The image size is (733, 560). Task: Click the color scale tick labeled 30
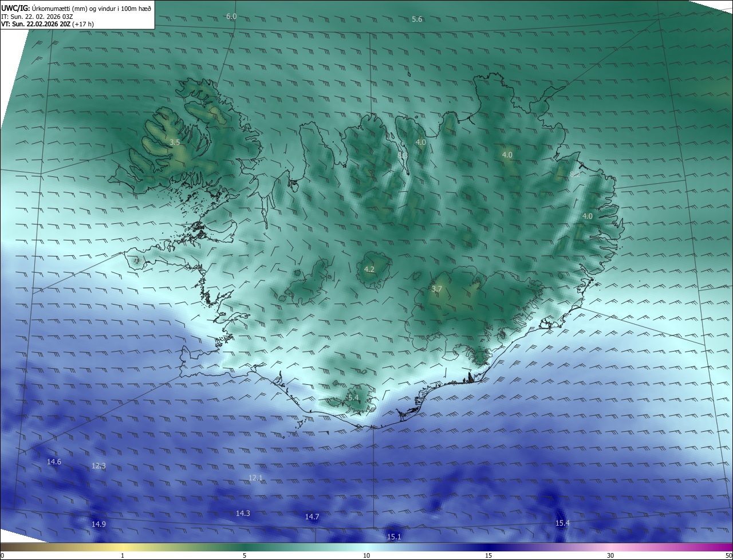coord(610,555)
